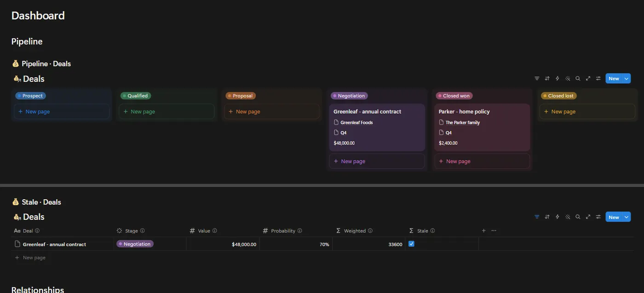
Task: Click money bag icon beside Stale · Deals
Action: point(16,202)
